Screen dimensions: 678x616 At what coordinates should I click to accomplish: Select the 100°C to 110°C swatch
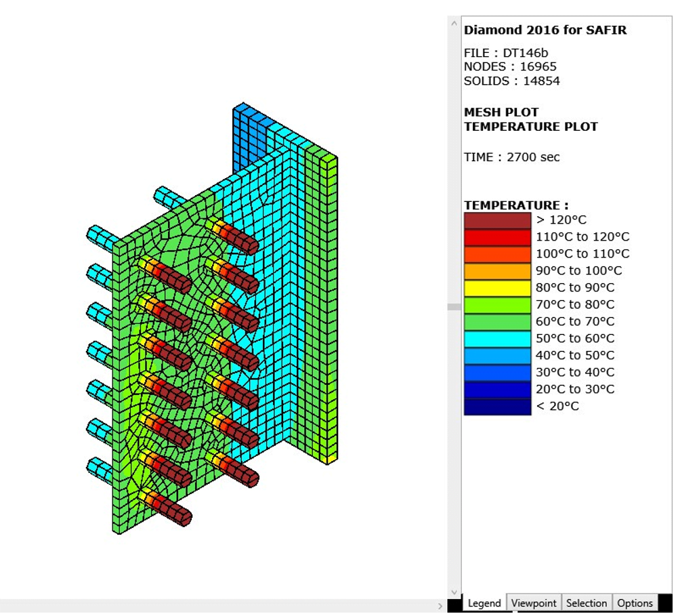[x=497, y=254]
